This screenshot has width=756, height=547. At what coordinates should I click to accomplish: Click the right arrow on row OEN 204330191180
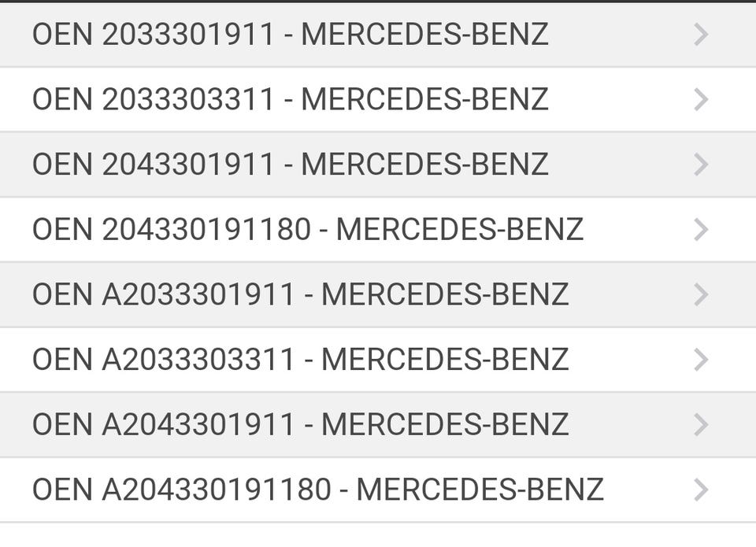(701, 230)
